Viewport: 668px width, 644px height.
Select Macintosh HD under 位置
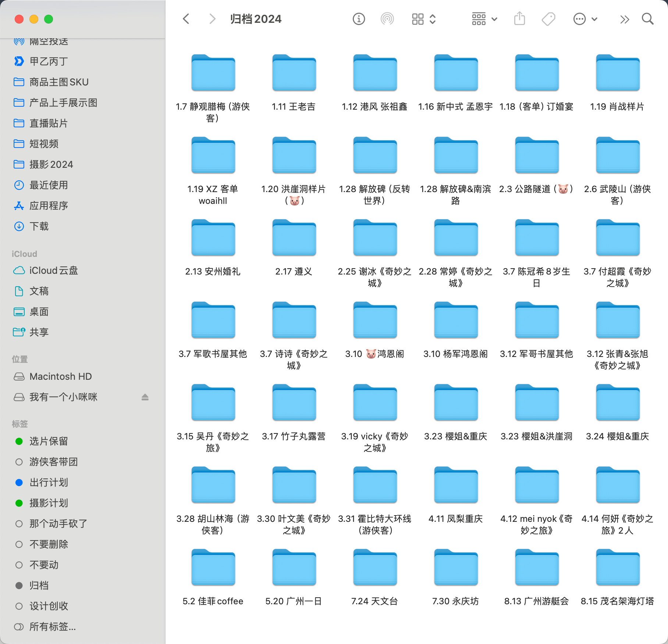click(x=60, y=376)
